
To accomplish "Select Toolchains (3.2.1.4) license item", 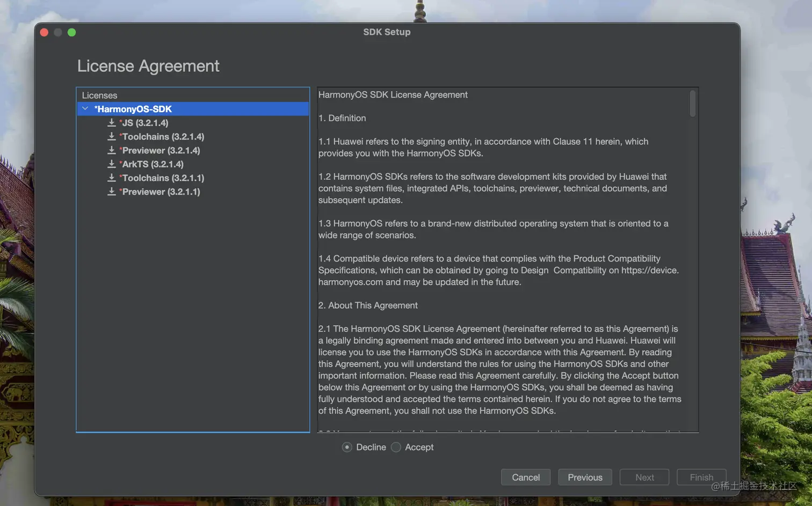I will (162, 136).
